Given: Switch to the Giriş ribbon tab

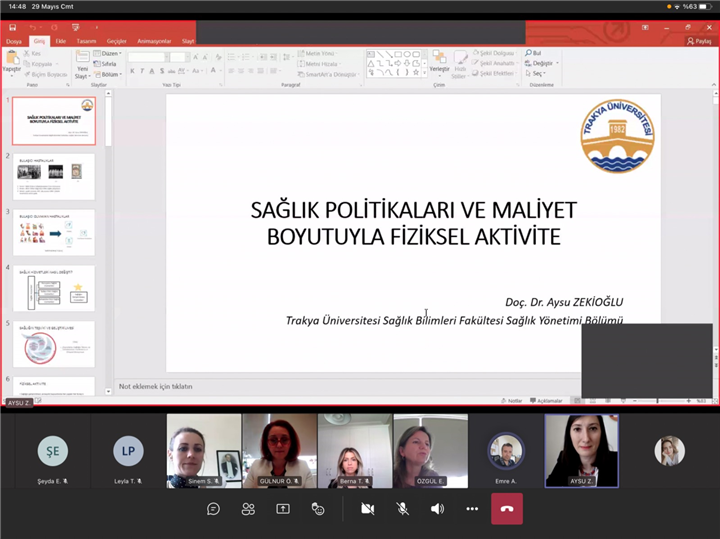Looking at the screenshot, I should tap(39, 41).
